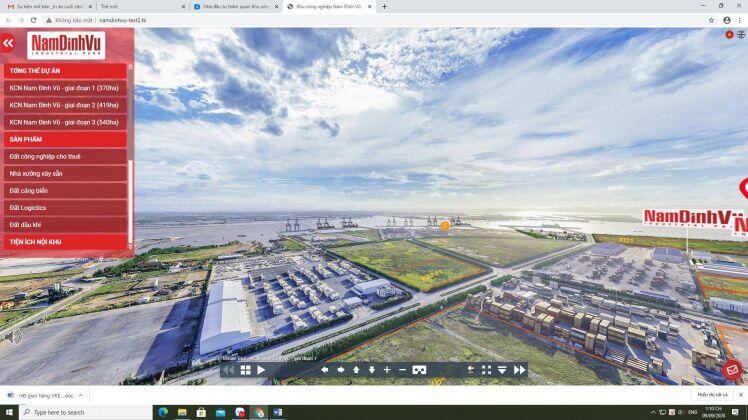Go to the previous scene with the rewind icon
Image resolution: width=748 pixels, height=420 pixels.
pos(229,370)
